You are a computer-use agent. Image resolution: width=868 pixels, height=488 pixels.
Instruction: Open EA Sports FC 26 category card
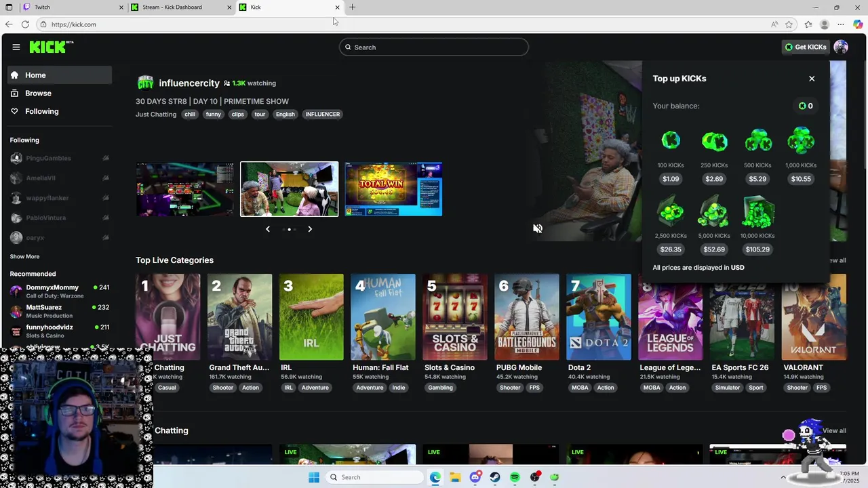[743, 317]
